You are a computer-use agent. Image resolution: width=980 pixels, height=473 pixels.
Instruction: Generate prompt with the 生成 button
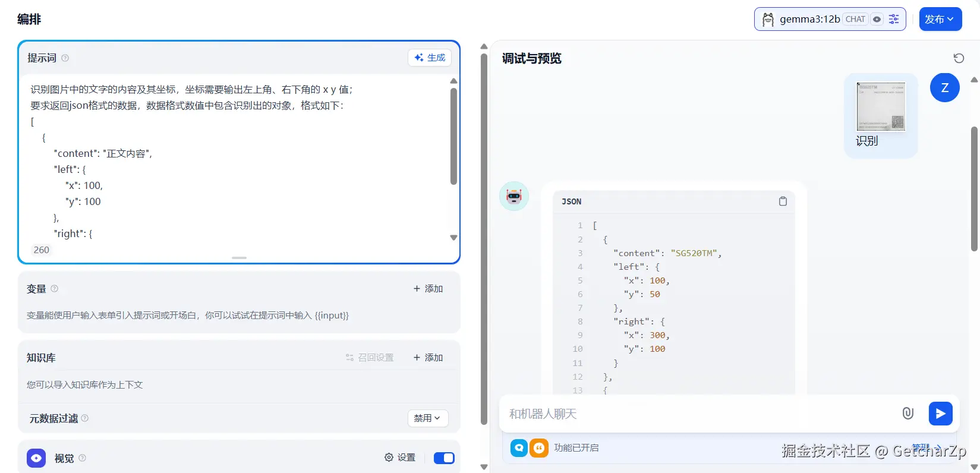pyautogui.click(x=430, y=58)
